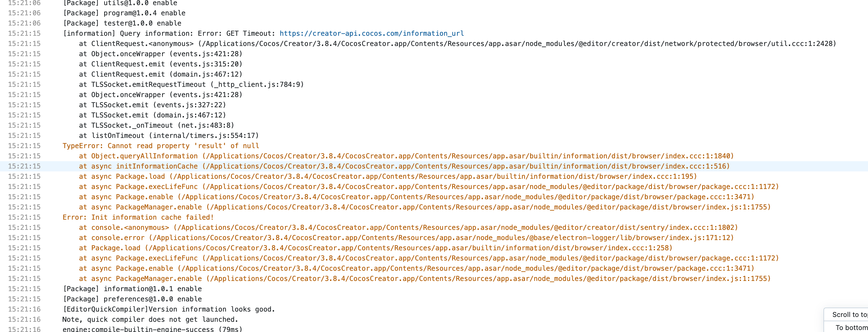Click the "Scroll to top" button

(849, 314)
